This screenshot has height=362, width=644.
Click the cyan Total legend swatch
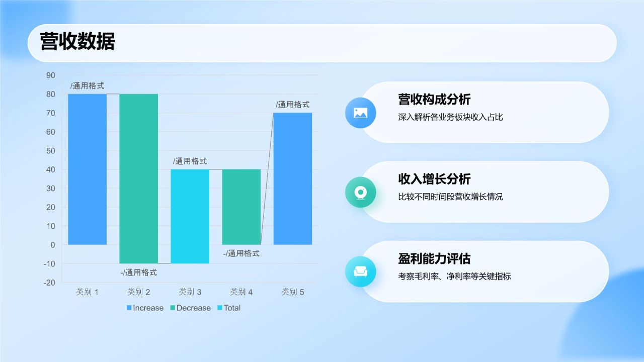pyautogui.click(x=220, y=308)
